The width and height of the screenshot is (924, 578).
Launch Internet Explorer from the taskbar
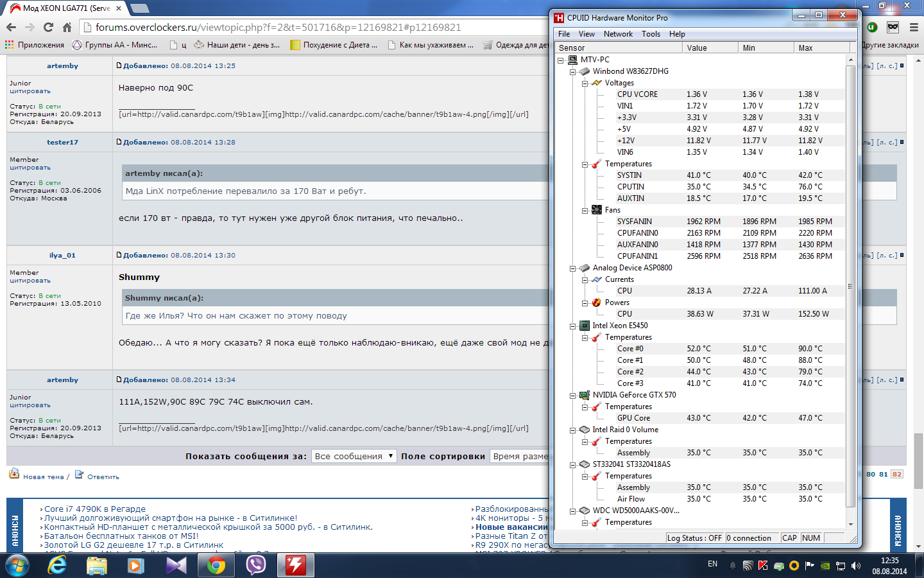pyautogui.click(x=57, y=566)
